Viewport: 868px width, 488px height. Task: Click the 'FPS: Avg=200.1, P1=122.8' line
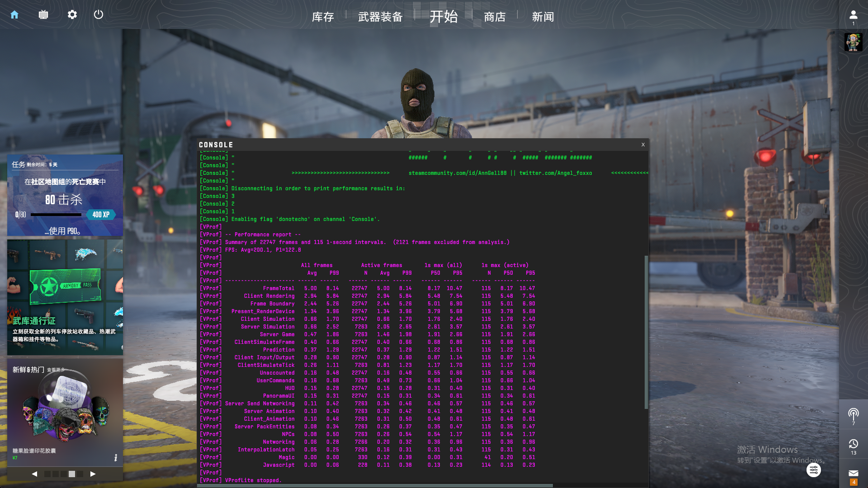click(x=263, y=250)
